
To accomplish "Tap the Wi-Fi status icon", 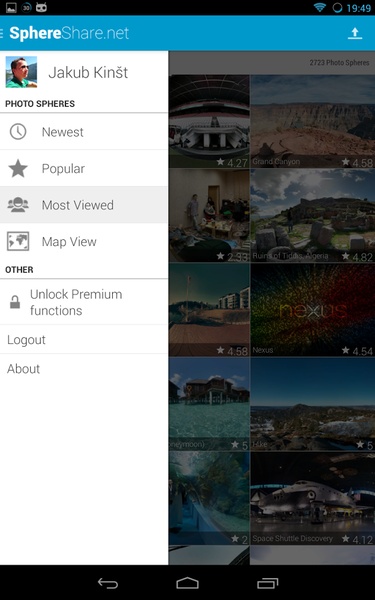I will (x=320, y=7).
